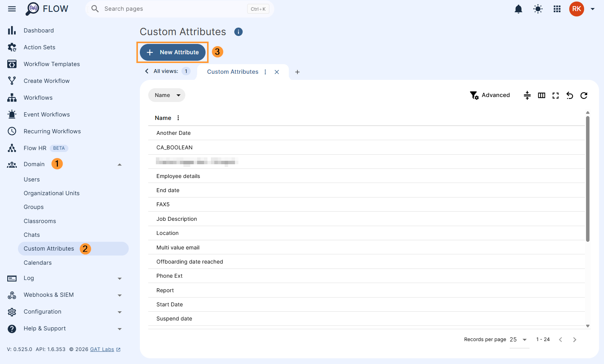Open the Custom Attributes tab options menu

tap(265, 72)
